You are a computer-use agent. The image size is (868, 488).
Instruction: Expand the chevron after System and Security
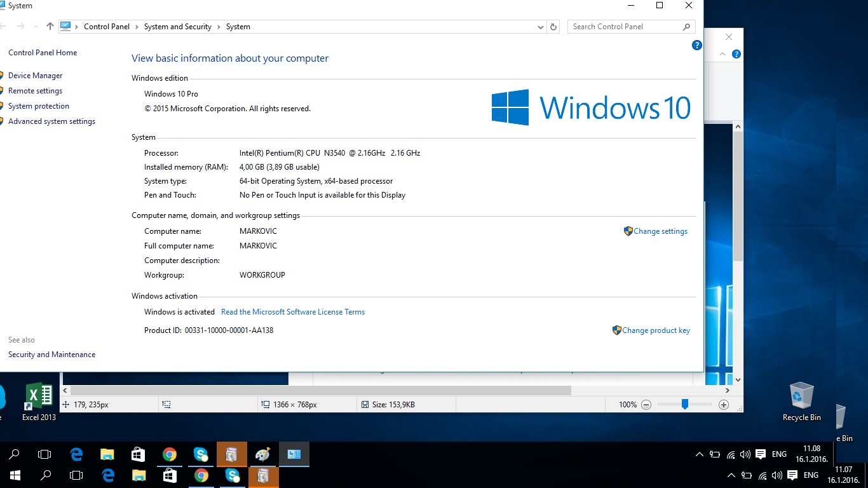tap(219, 27)
